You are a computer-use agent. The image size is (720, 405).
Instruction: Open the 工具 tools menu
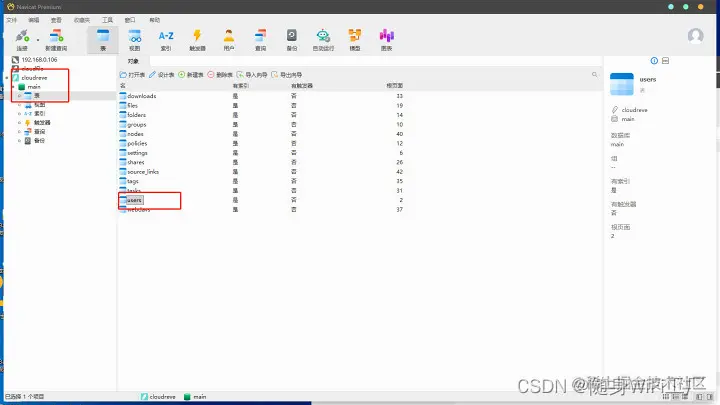107,20
